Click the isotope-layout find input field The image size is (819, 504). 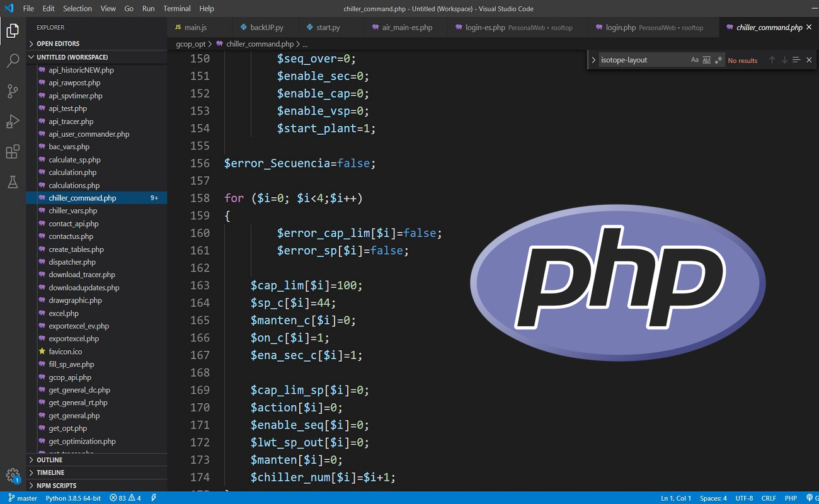coord(642,60)
